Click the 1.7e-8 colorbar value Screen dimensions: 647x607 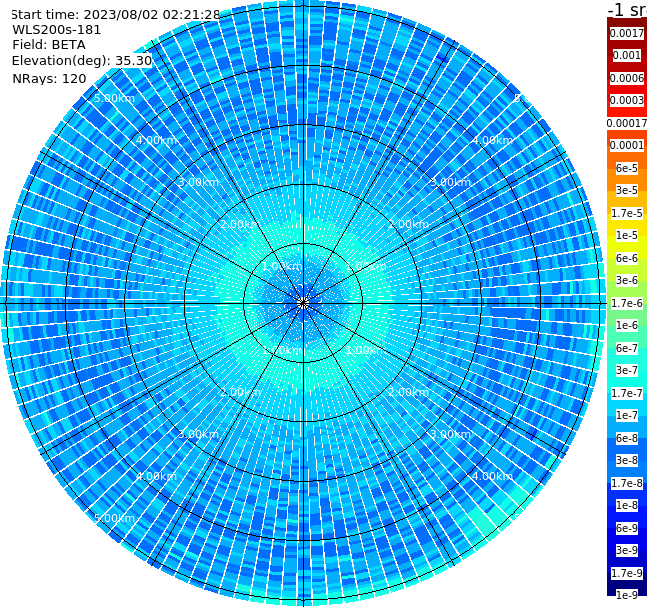click(627, 483)
